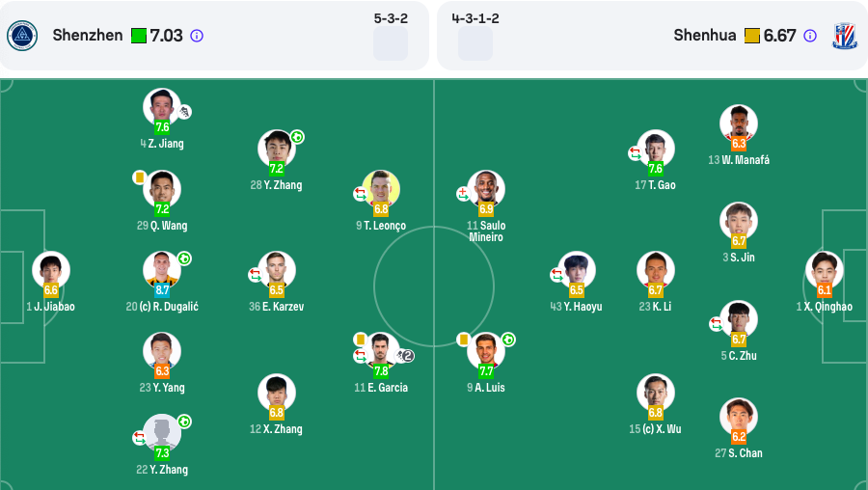Click the yellow Shenhua rating square
Image resolution: width=868 pixels, height=490 pixels.
(x=752, y=36)
